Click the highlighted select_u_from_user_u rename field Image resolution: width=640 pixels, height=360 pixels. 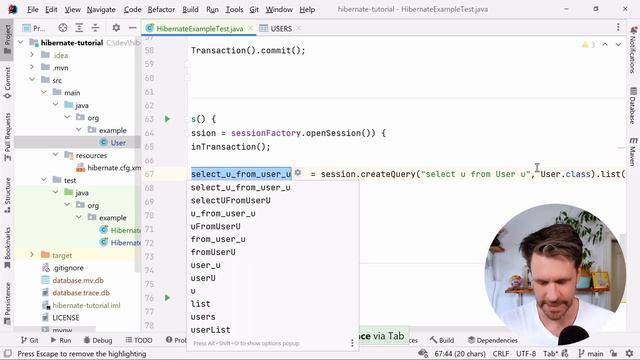point(241,174)
